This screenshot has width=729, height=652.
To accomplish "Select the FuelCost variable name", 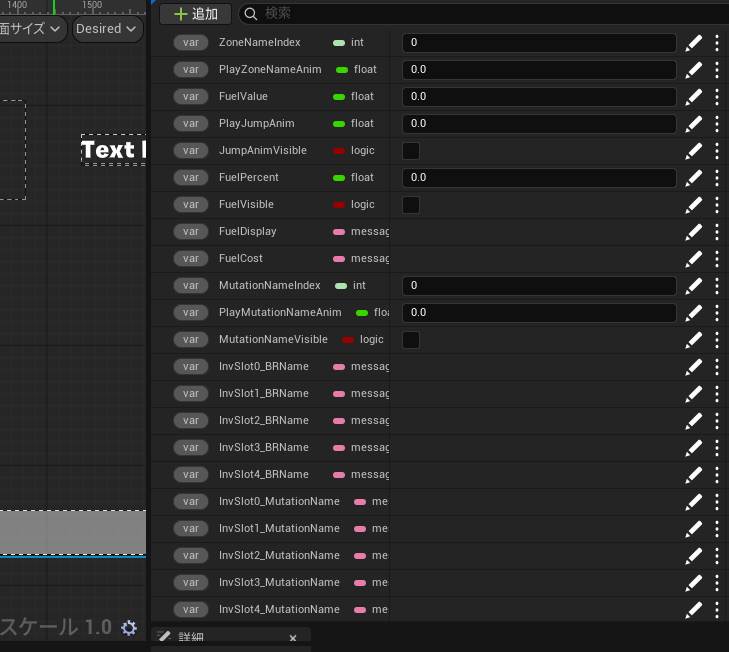I will [x=240, y=259].
